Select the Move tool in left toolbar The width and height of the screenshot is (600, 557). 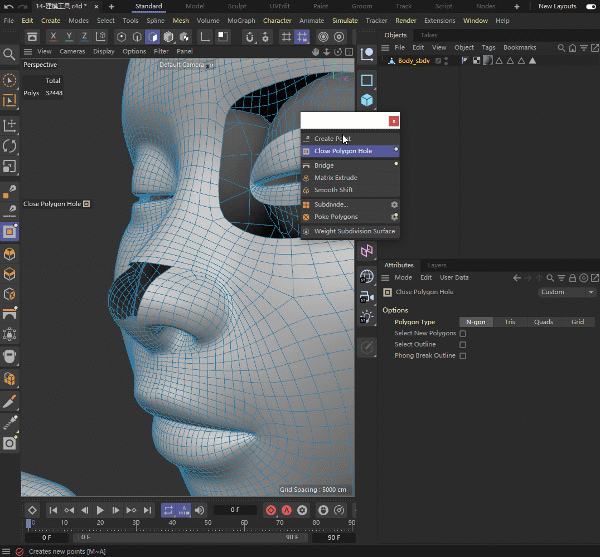pos(10,125)
